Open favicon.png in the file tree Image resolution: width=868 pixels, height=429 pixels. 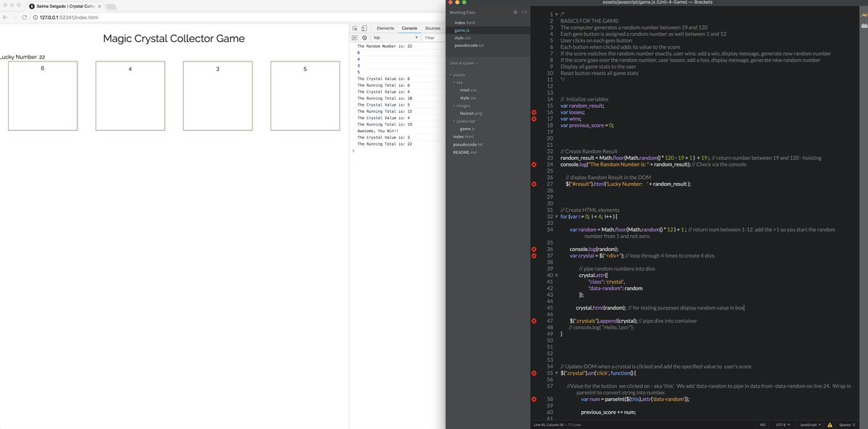pos(470,113)
